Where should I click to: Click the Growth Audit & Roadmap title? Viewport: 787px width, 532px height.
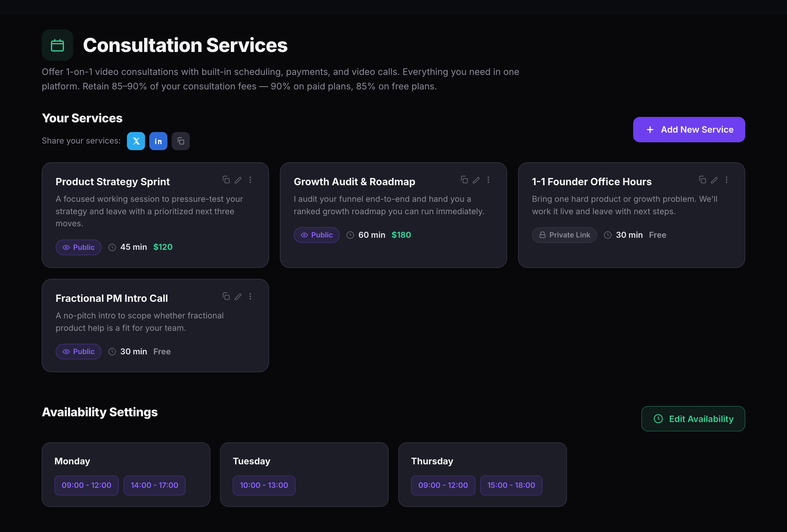click(x=354, y=182)
